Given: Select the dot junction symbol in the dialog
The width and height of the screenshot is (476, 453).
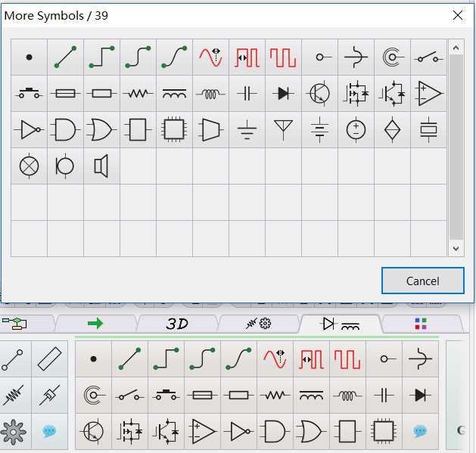Looking at the screenshot, I should pos(30,57).
